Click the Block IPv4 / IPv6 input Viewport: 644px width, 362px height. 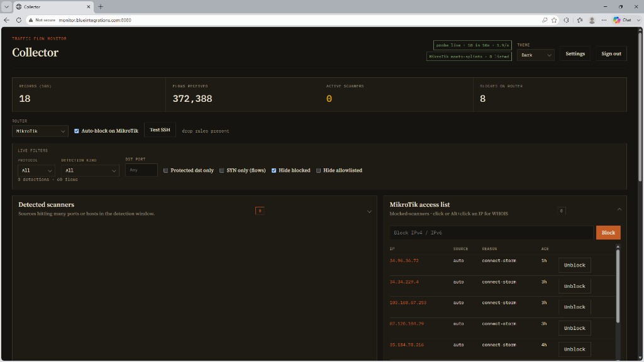(x=491, y=233)
